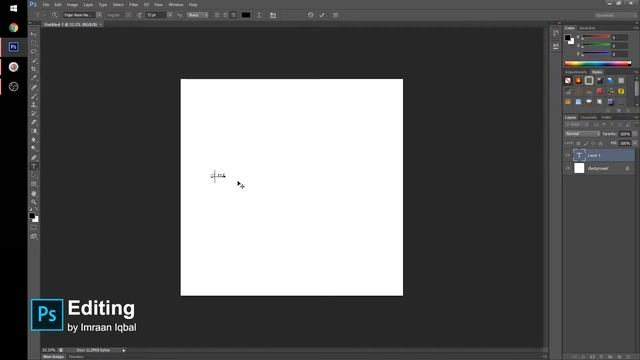Open the Window menu

coord(176,4)
